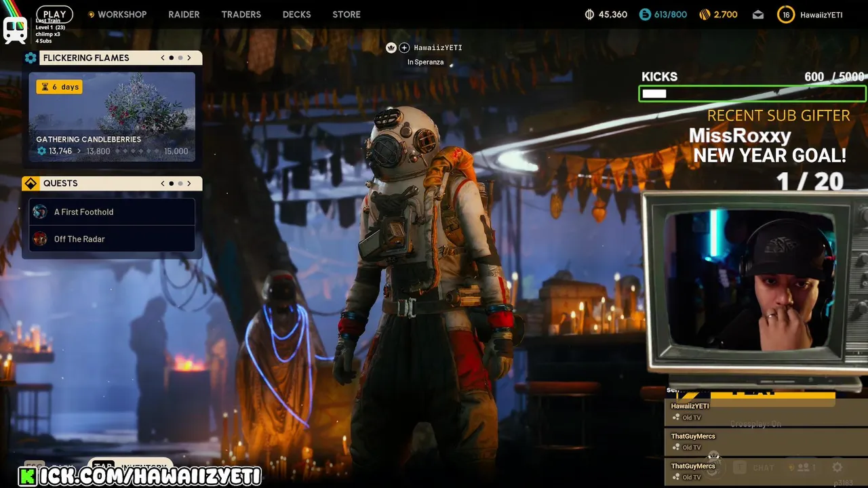The height and width of the screenshot is (488, 868).
Task: Click Off The Radar quest giver portrait
Action: tap(40, 239)
